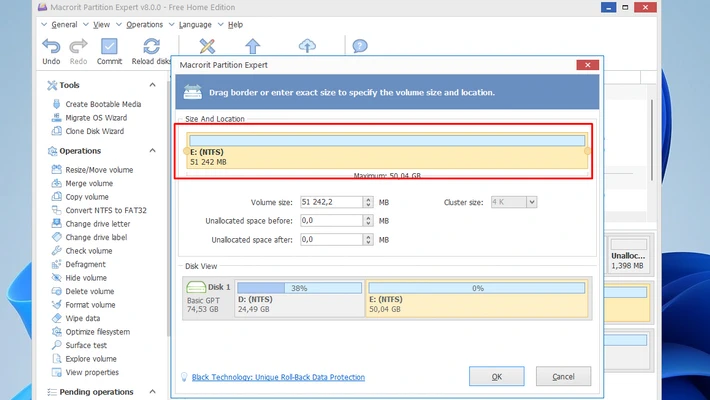The height and width of the screenshot is (400, 710).
Task: Click the Volume size input field
Action: [331, 202]
